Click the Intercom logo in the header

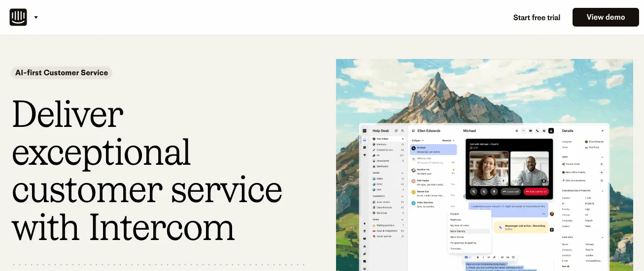[x=18, y=17]
